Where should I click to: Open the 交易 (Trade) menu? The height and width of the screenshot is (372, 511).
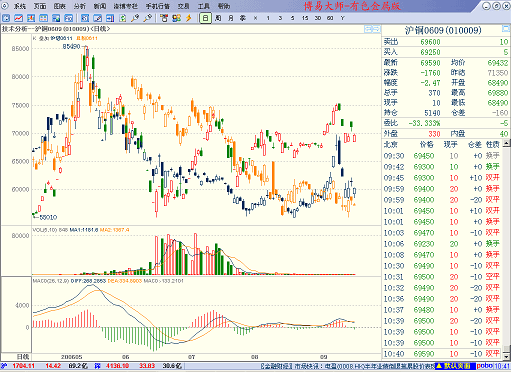(183, 6)
